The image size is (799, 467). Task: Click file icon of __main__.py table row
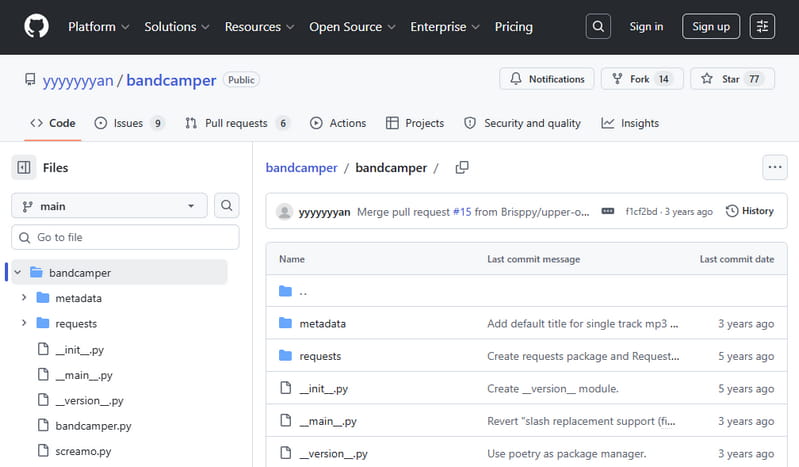point(286,421)
